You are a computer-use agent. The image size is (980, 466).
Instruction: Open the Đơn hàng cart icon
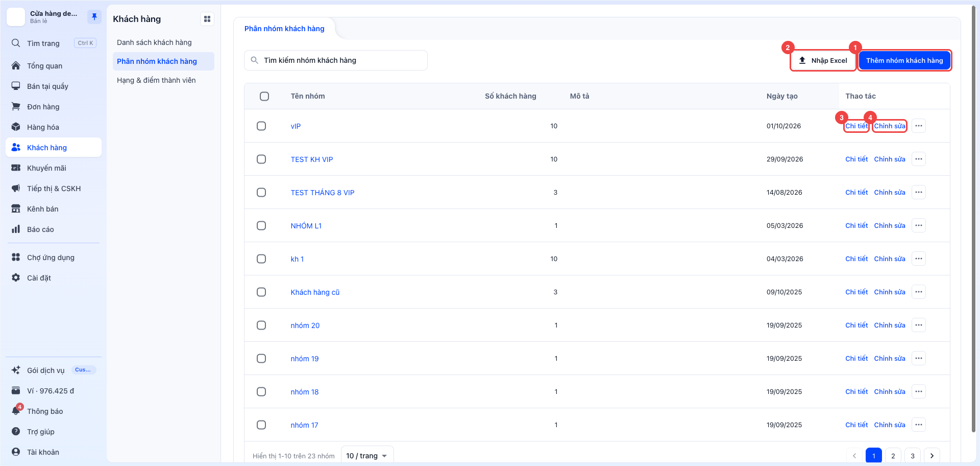click(16, 106)
